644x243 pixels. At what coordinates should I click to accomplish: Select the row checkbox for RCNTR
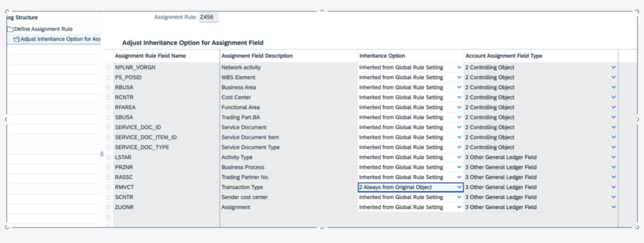tap(108, 97)
